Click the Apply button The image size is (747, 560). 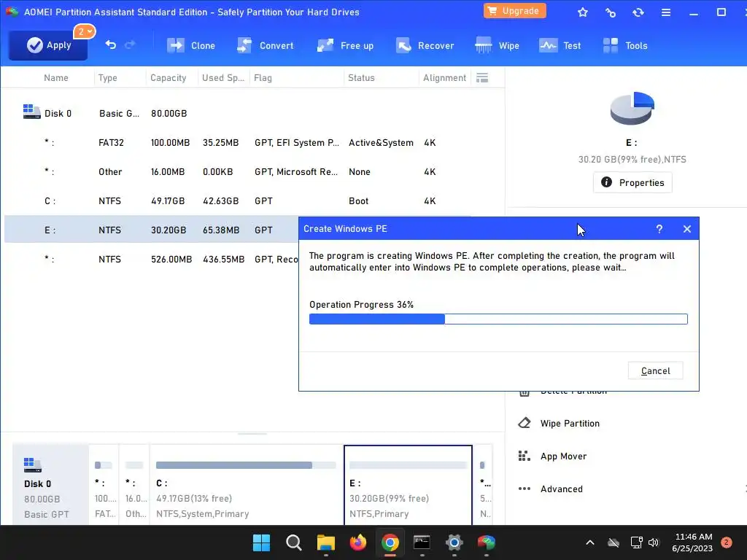point(48,45)
